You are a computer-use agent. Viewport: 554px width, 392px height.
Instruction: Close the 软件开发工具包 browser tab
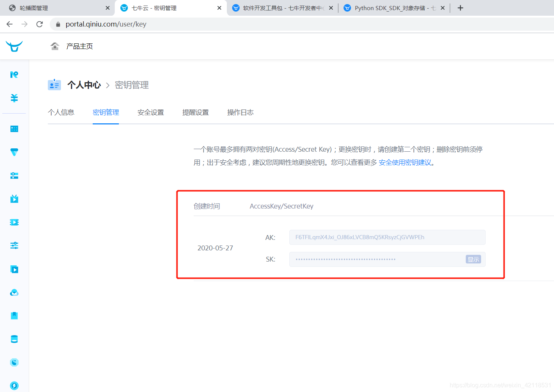[x=331, y=8]
